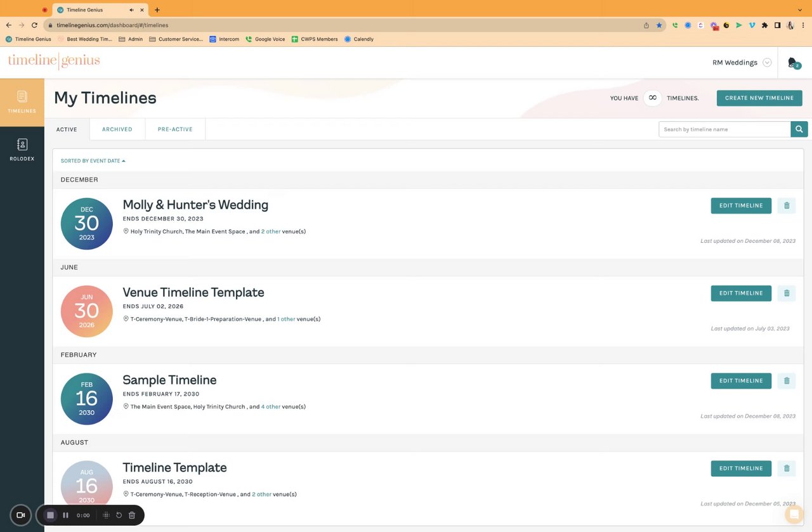Edit the Timeline Template from August
The height and width of the screenshot is (532, 812).
[741, 468]
